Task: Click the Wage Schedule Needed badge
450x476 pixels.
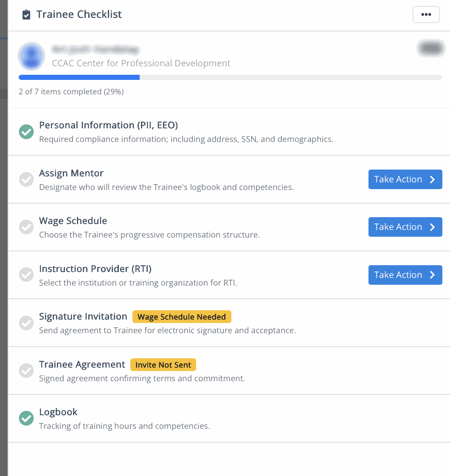Action: click(x=182, y=317)
